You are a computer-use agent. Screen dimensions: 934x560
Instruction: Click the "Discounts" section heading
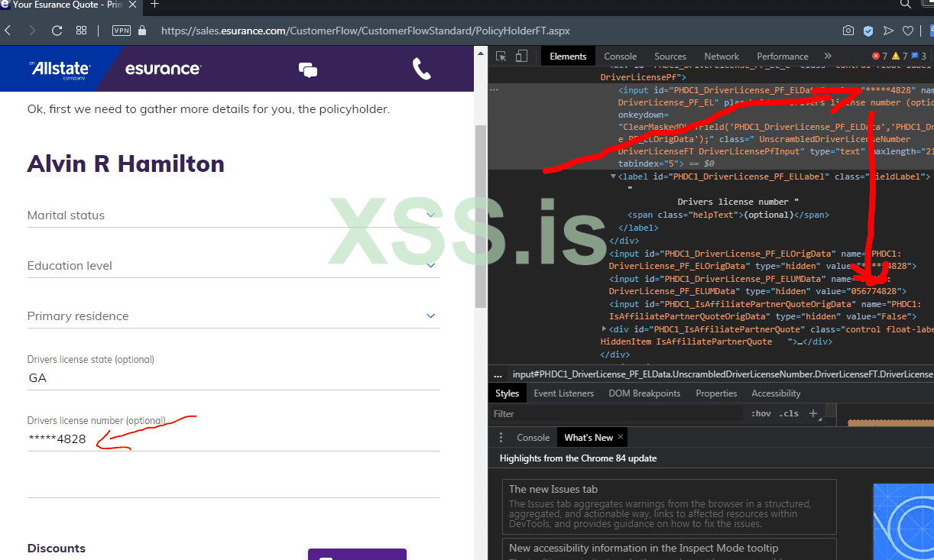57,549
